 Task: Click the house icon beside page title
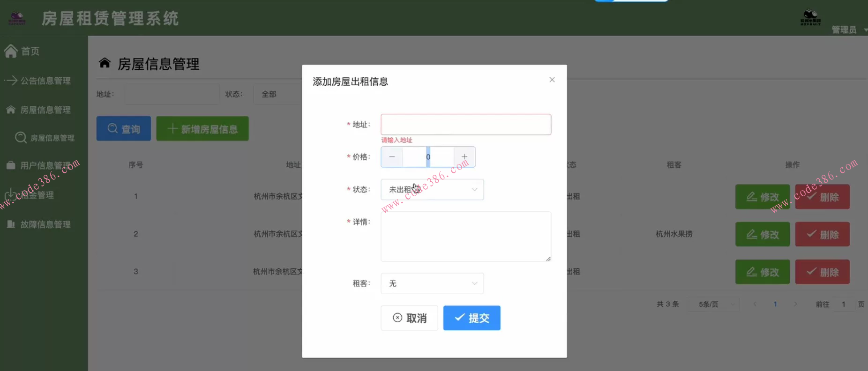(105, 63)
